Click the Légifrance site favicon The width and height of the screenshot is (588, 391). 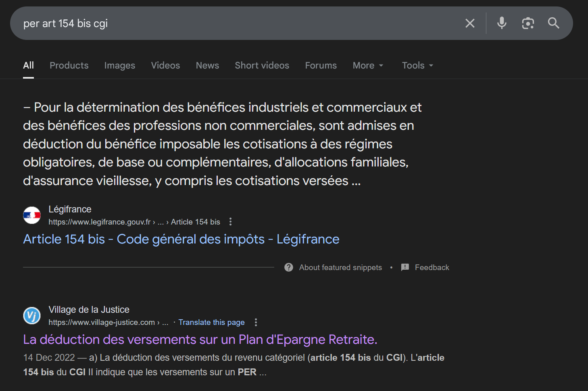(32, 215)
